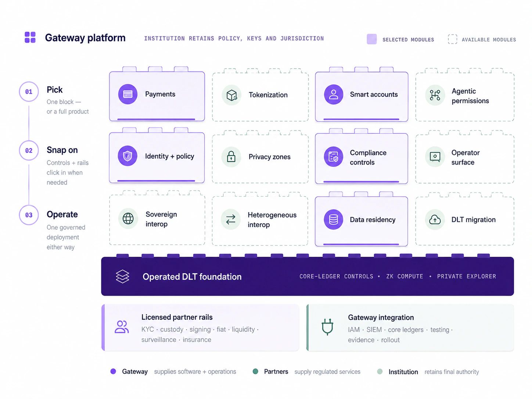Click 'supply regulated services' text
This screenshot has width=532, height=399.
coord(327,371)
